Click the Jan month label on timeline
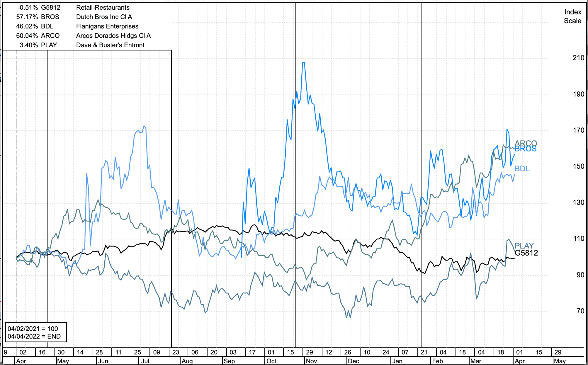 coord(397,361)
